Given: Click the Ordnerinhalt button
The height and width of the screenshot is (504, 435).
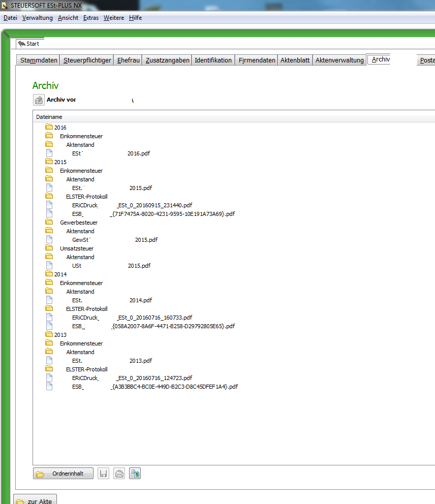Looking at the screenshot, I should point(63,473).
